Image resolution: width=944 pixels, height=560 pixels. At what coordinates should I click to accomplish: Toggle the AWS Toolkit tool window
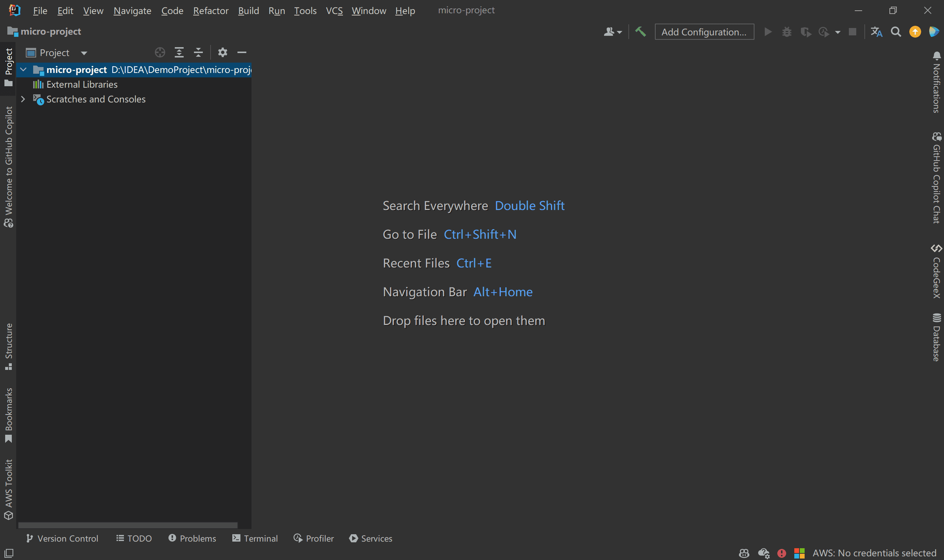pos(9,489)
